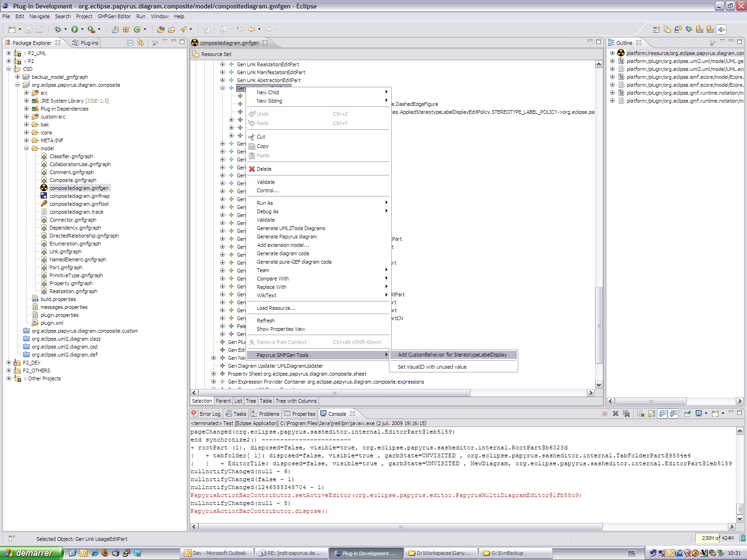Viewport: 747px width, 560px height.
Task: Click the Open Perspective icon
Action: [x=656, y=29]
